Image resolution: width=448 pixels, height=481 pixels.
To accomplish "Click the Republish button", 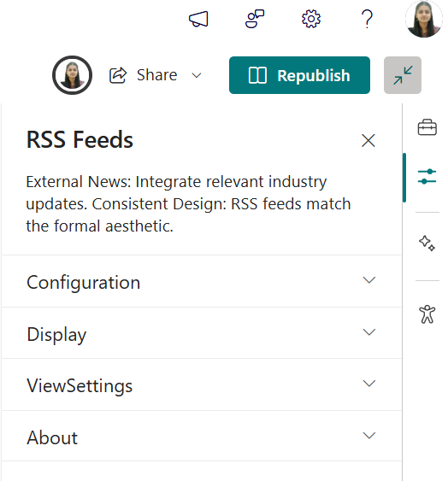I will click(x=299, y=75).
